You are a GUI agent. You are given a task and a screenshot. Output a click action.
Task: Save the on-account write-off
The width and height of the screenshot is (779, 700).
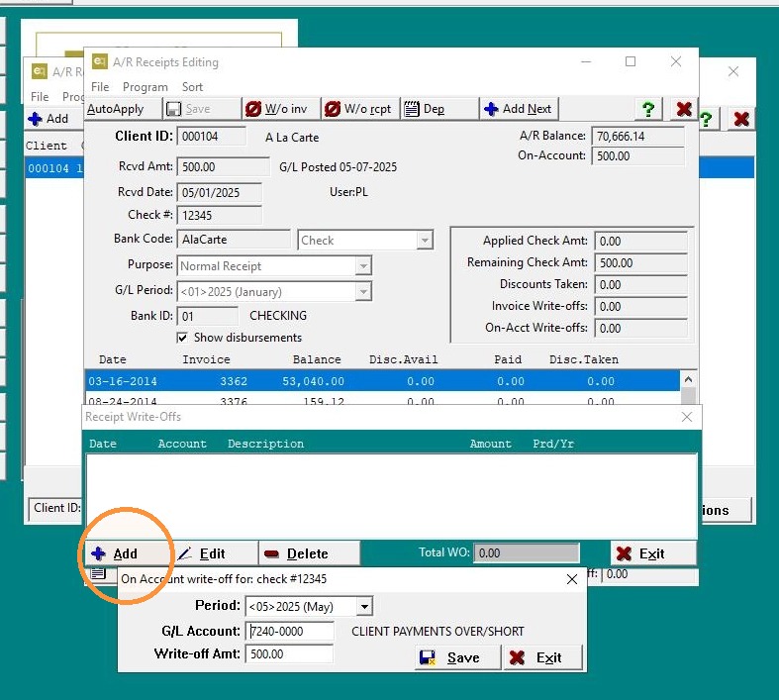pyautogui.click(x=457, y=657)
